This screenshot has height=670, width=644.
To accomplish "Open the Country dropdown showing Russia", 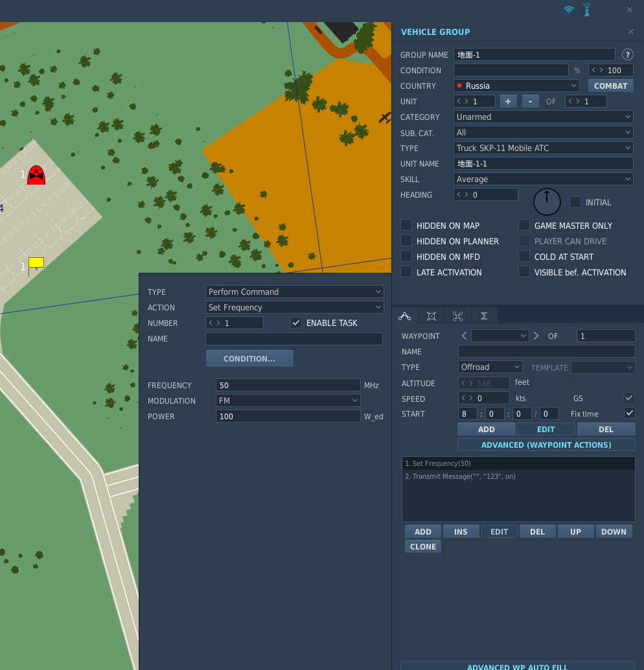I will click(x=516, y=86).
